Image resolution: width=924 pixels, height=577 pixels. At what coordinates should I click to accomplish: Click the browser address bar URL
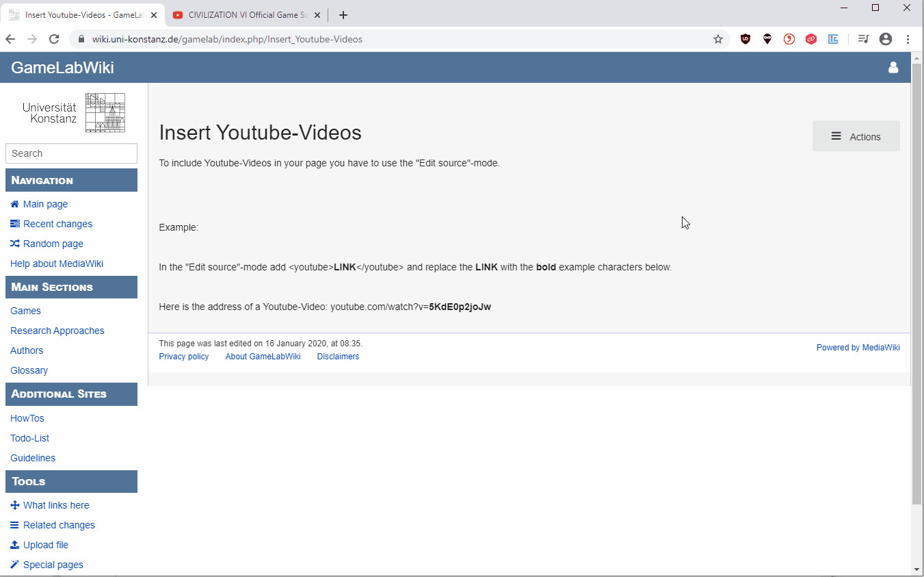(227, 39)
